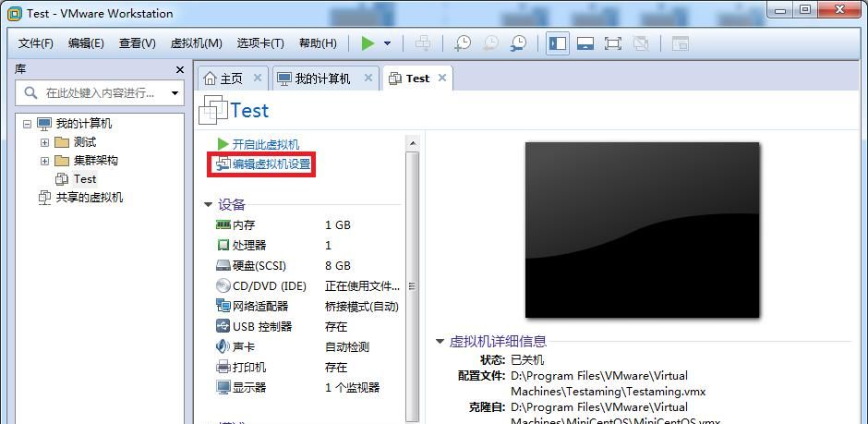Image resolution: width=868 pixels, height=424 pixels.
Task: Click the Unity mode toolbar icon
Action: (x=641, y=43)
